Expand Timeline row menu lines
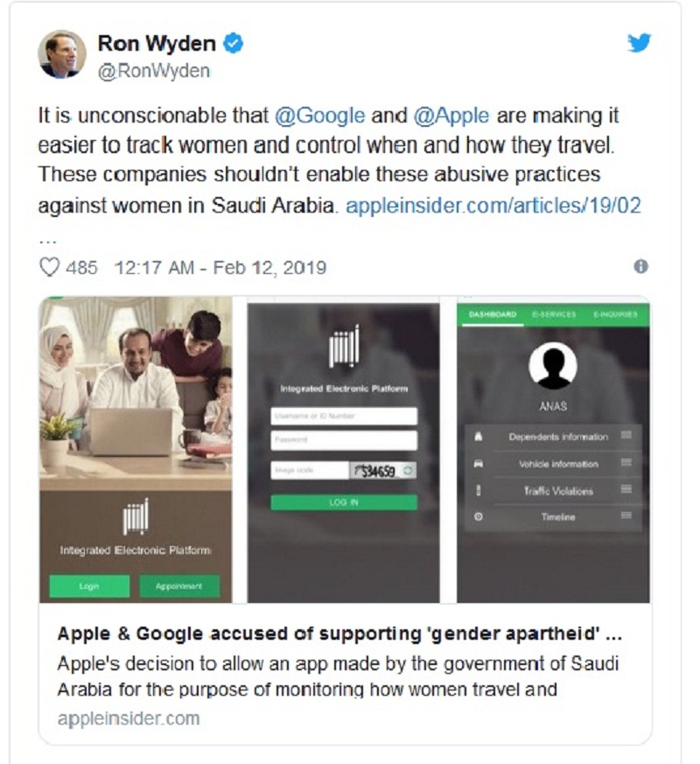The width and height of the screenshot is (700, 764). tap(626, 515)
